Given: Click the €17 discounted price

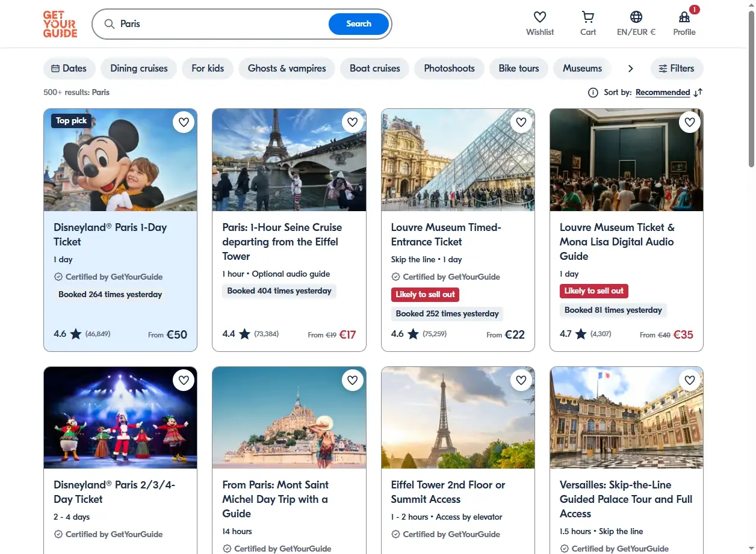Looking at the screenshot, I should click(347, 334).
